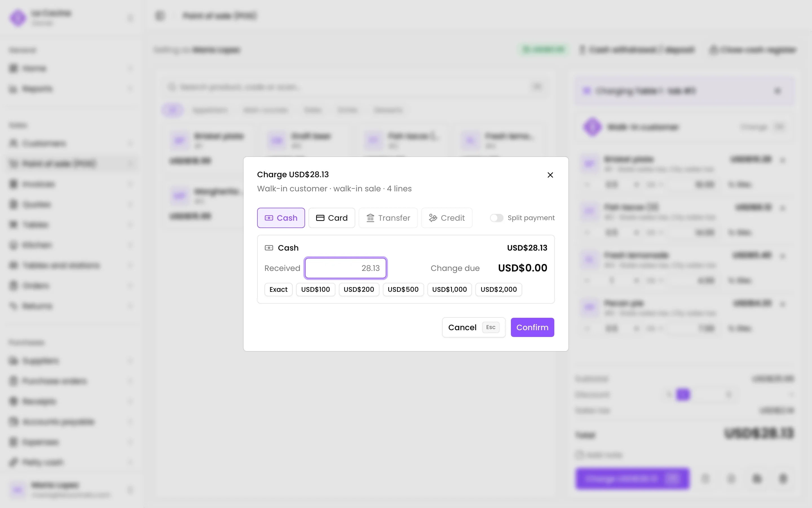The width and height of the screenshot is (812, 508).
Task: Click 'Walk-in customer · walk-in sale · 4 lines' subtitle
Action: click(334, 189)
